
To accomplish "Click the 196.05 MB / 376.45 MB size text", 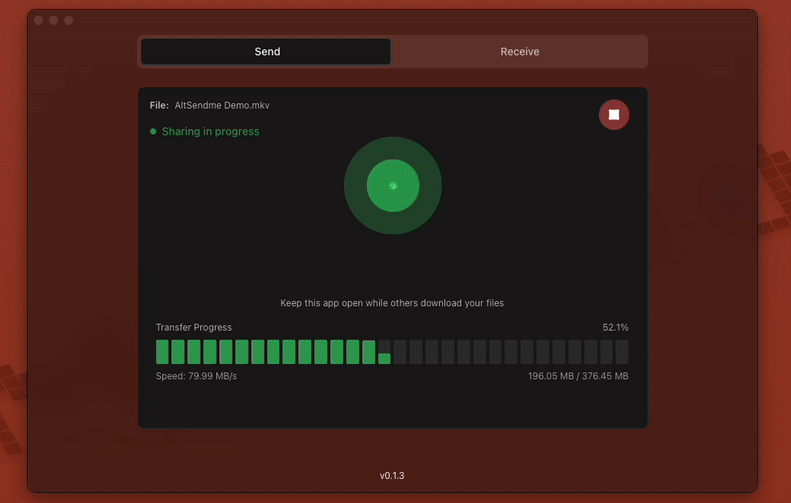I will pos(578,376).
